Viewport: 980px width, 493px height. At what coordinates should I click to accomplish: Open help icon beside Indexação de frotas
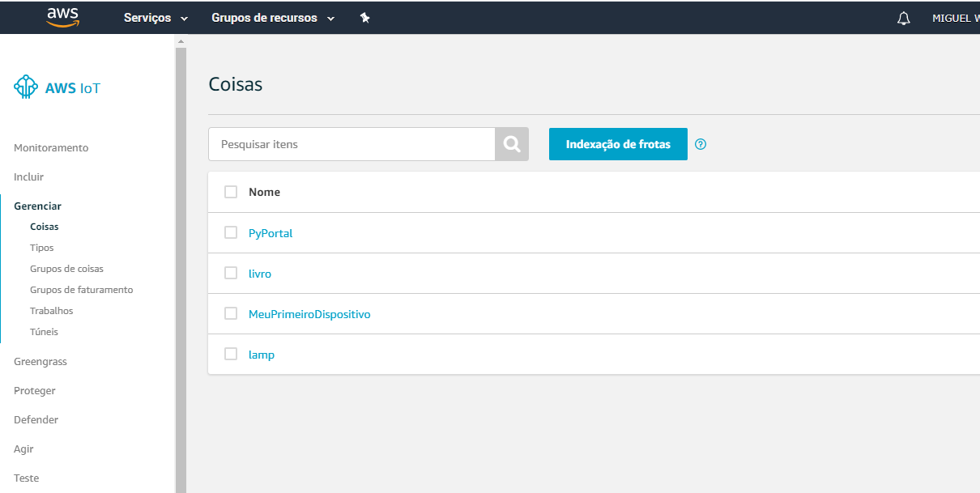701,144
